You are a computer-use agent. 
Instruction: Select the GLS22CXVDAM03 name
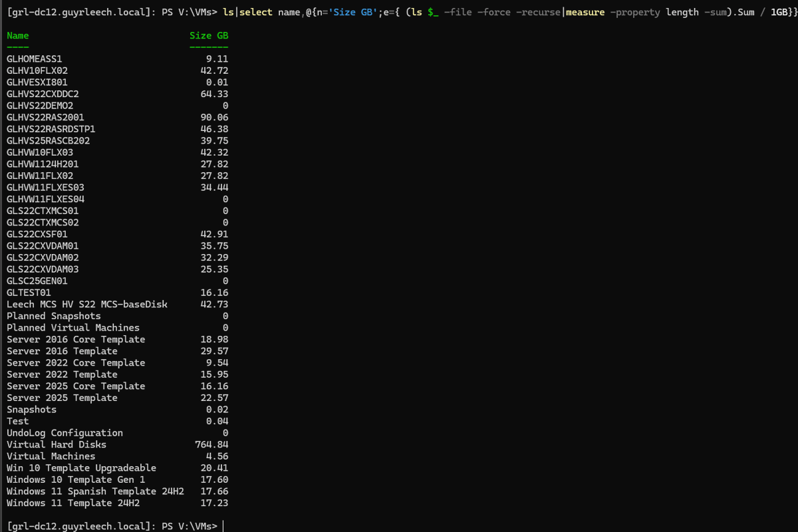[43, 269]
